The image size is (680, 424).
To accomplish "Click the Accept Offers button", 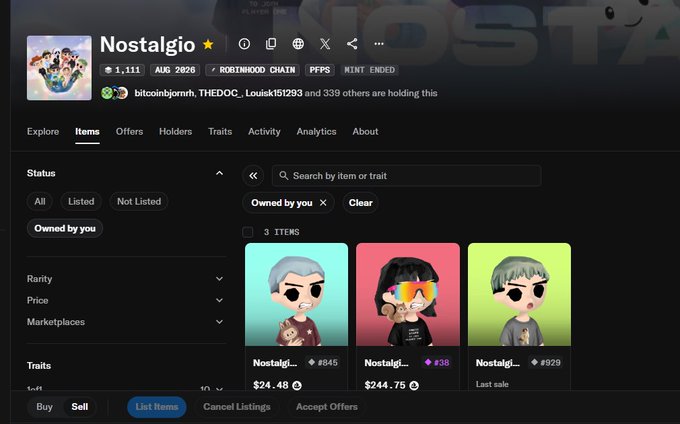I will pyautogui.click(x=327, y=407).
